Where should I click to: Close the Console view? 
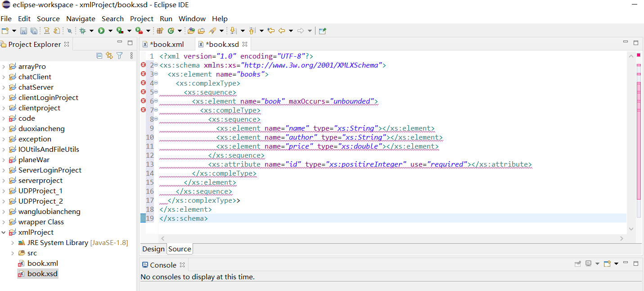pos(182,265)
